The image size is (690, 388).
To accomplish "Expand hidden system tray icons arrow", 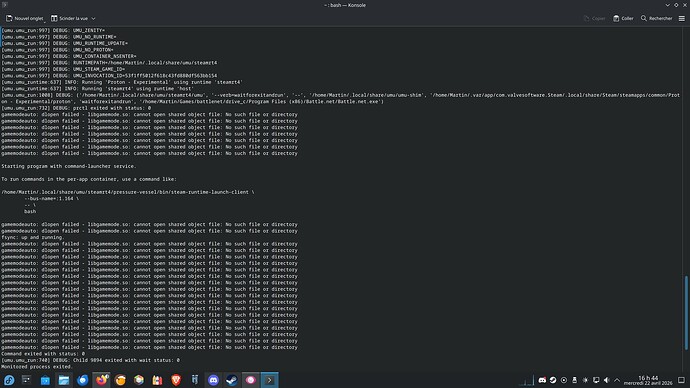I will click(617, 380).
